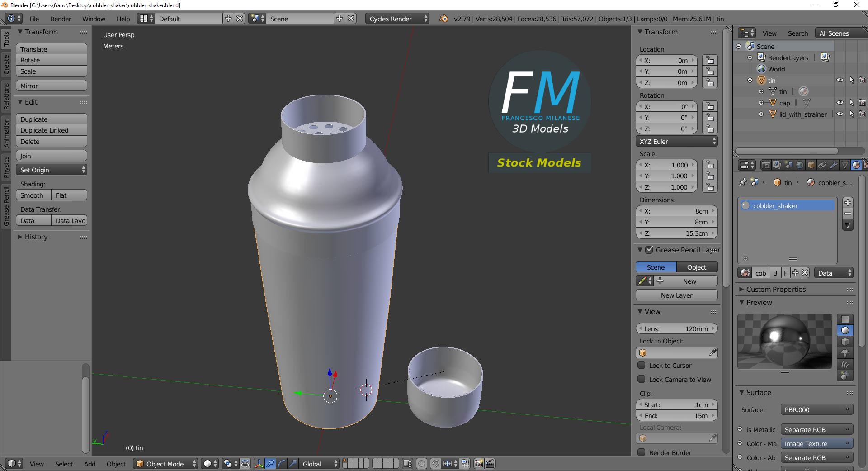Click the Outliner horizontal scrollbar
The width and height of the screenshot is (868, 471).
787,151
